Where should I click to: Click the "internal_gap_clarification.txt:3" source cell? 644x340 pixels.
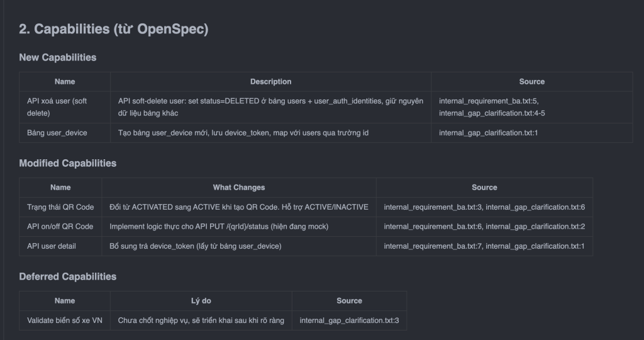[x=349, y=320]
